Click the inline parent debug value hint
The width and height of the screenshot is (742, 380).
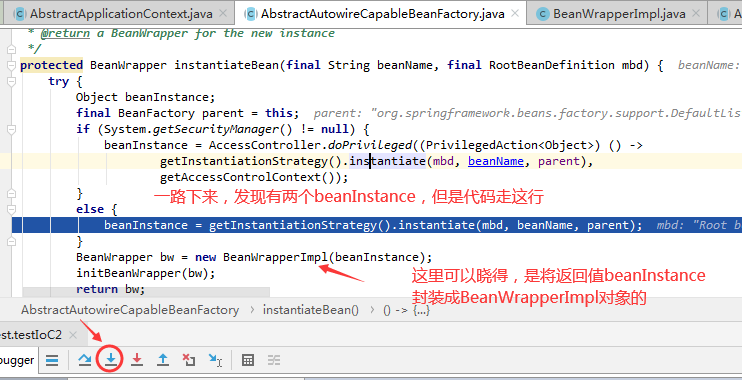527,114
